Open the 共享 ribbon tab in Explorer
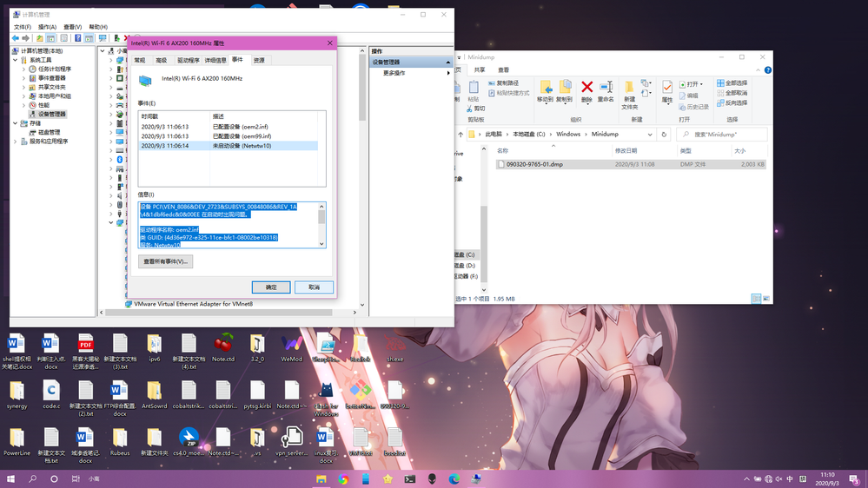The image size is (868, 488). click(480, 69)
